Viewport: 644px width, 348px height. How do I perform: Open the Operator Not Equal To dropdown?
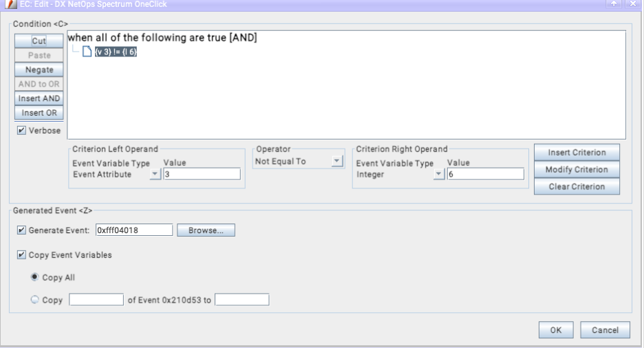(336, 162)
